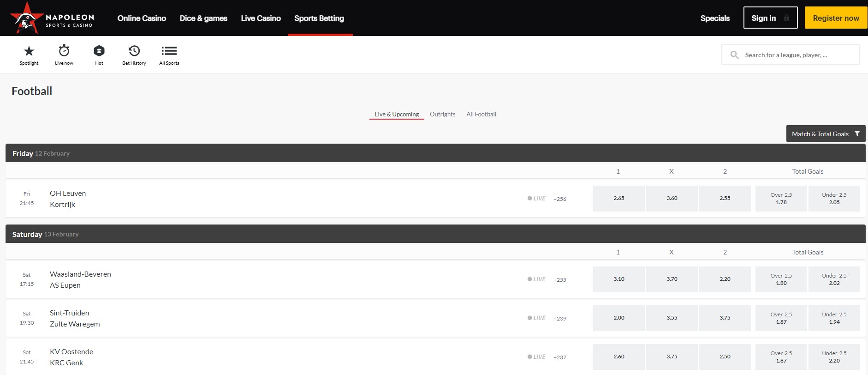868x375 pixels.
Task: Open the Kortrijk team name
Action: click(62, 204)
